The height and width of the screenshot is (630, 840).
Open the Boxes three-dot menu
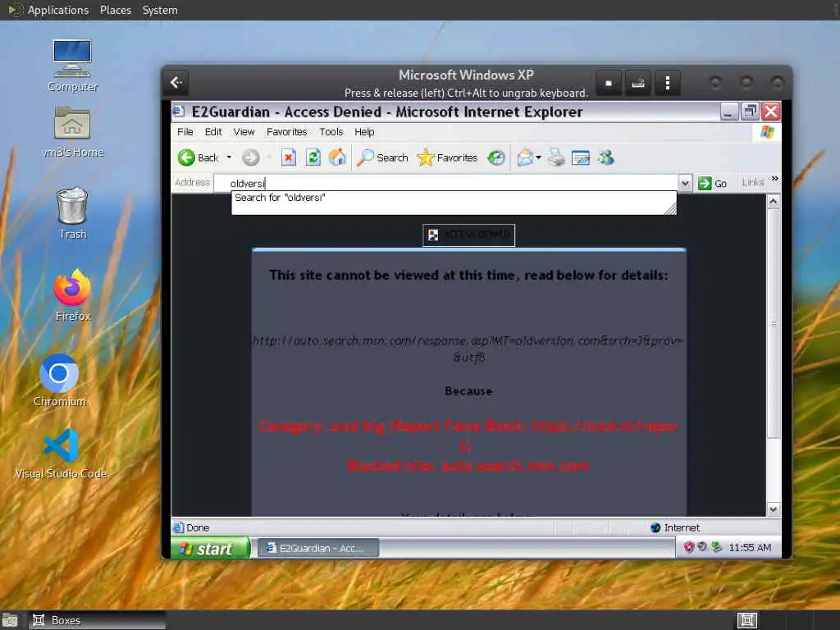[x=667, y=83]
